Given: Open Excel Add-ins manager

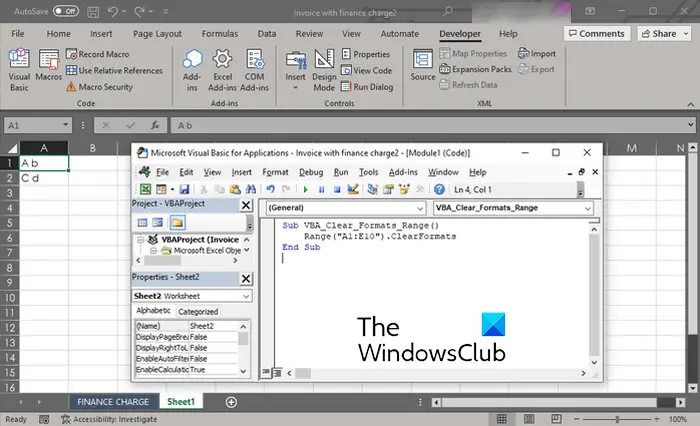Looking at the screenshot, I should click(x=222, y=70).
